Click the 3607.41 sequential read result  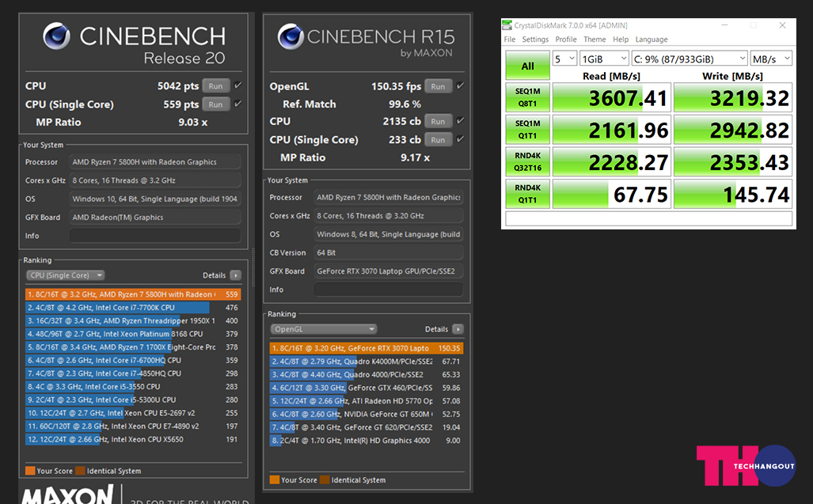[x=612, y=97]
